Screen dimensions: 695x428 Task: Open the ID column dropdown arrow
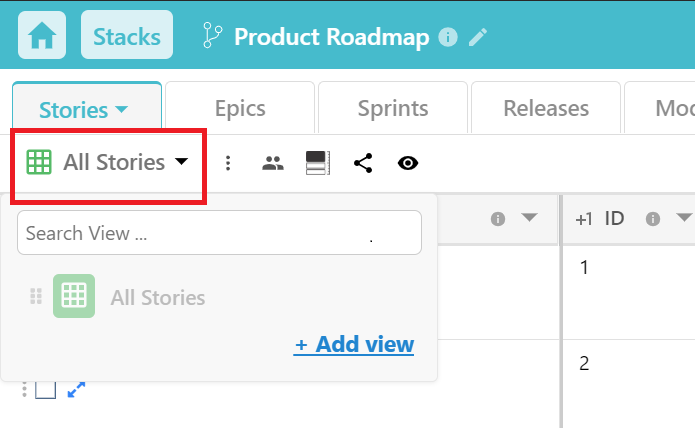pos(683,218)
